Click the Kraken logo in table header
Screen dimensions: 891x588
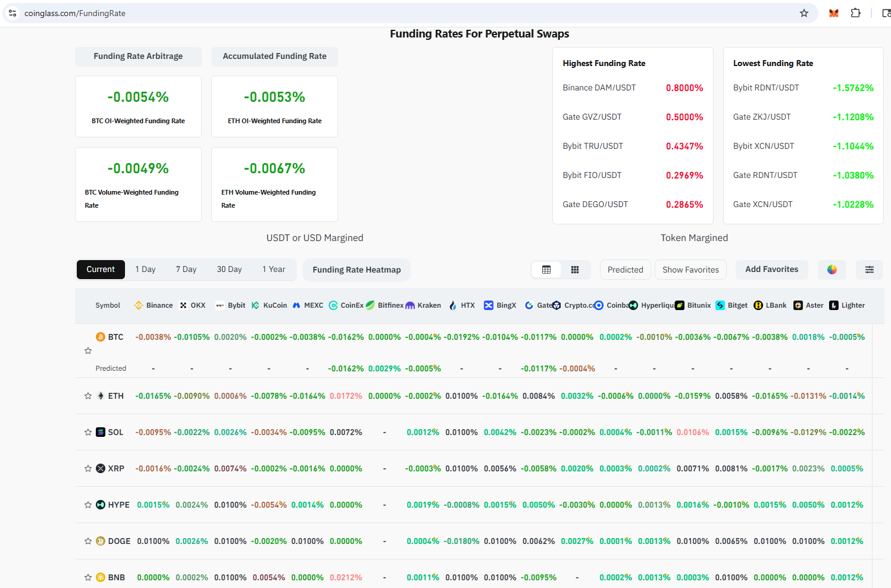click(x=410, y=305)
